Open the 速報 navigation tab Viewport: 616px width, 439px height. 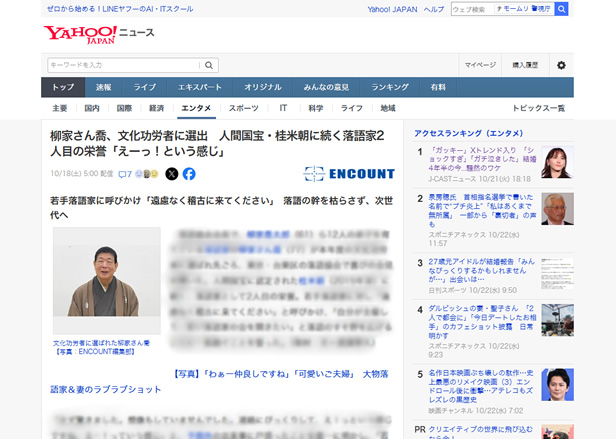[x=104, y=88]
